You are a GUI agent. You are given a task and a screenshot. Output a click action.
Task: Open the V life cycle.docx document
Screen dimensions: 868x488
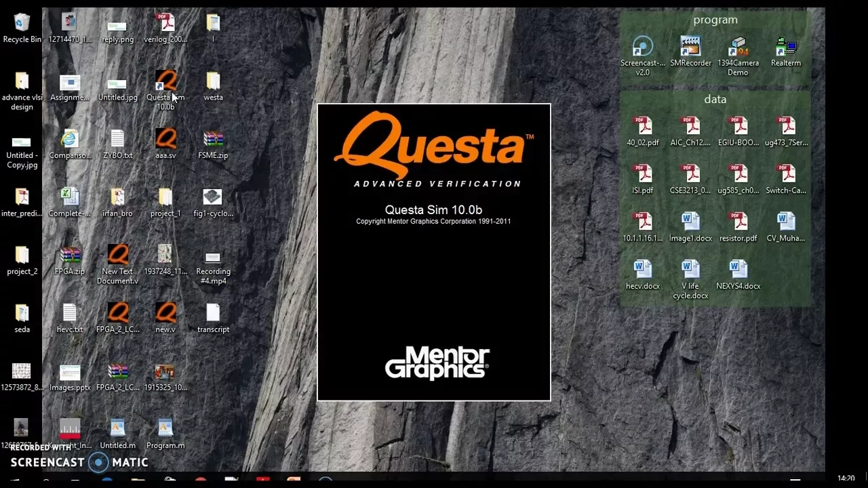(690, 280)
